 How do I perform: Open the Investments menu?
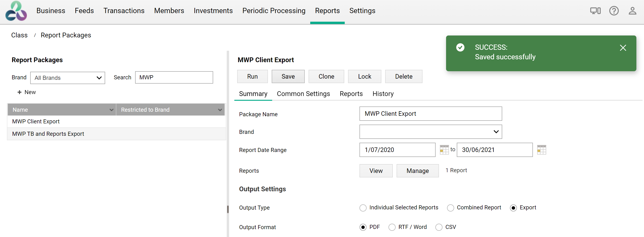coord(213,10)
